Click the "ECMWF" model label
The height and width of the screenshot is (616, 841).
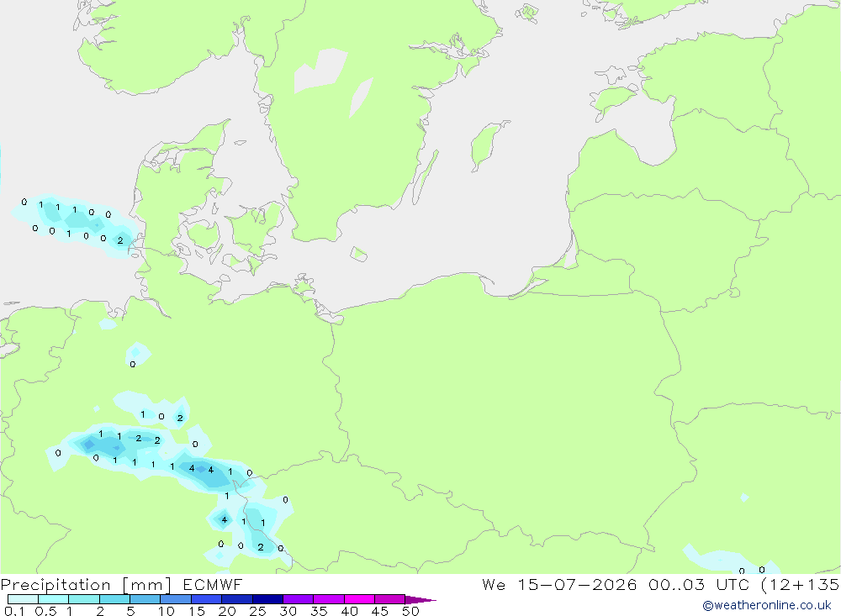(213, 585)
